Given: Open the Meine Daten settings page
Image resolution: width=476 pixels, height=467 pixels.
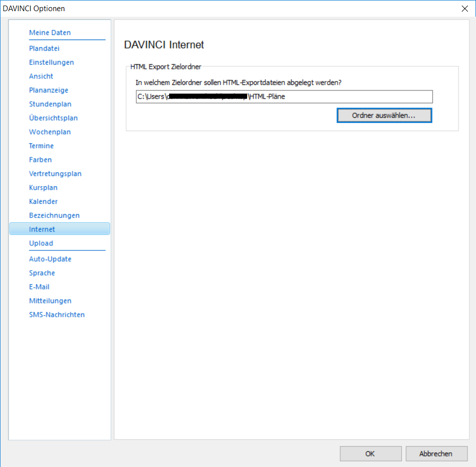Looking at the screenshot, I should (x=50, y=33).
